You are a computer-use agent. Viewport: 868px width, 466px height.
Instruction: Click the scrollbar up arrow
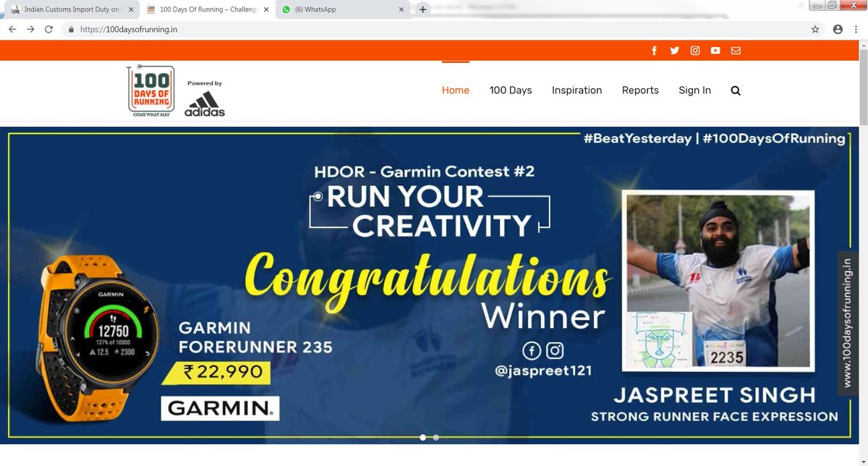[x=863, y=46]
